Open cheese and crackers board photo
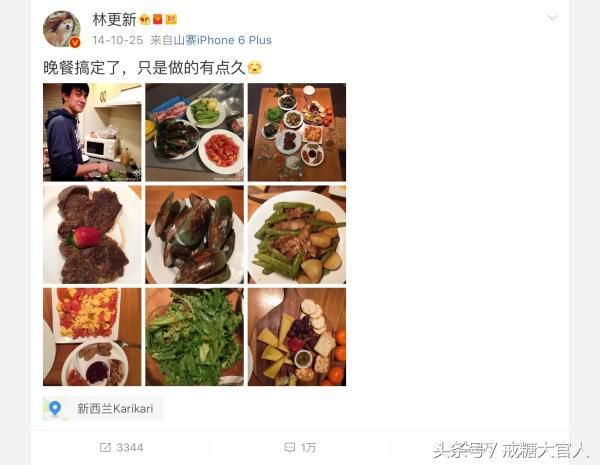Viewport: 600px width, 465px height. pyautogui.click(x=297, y=337)
